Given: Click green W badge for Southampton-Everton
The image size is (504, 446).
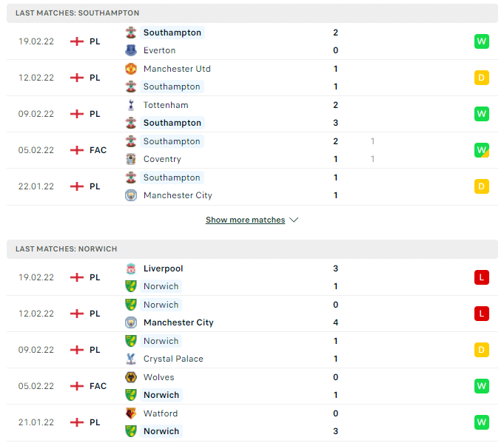Looking at the screenshot, I should [x=482, y=41].
